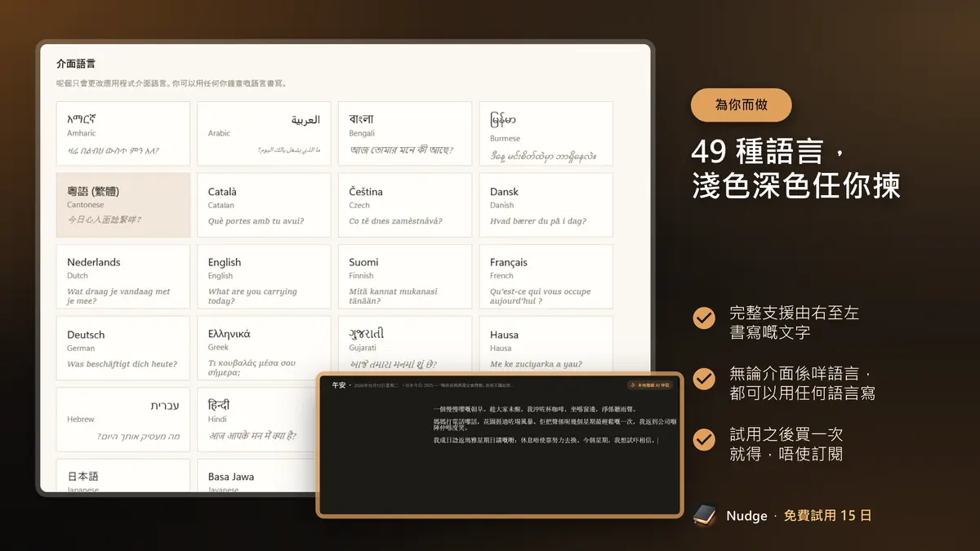Select the Hebrew עברית card
The height and width of the screenshot is (551, 980).
coord(123,420)
